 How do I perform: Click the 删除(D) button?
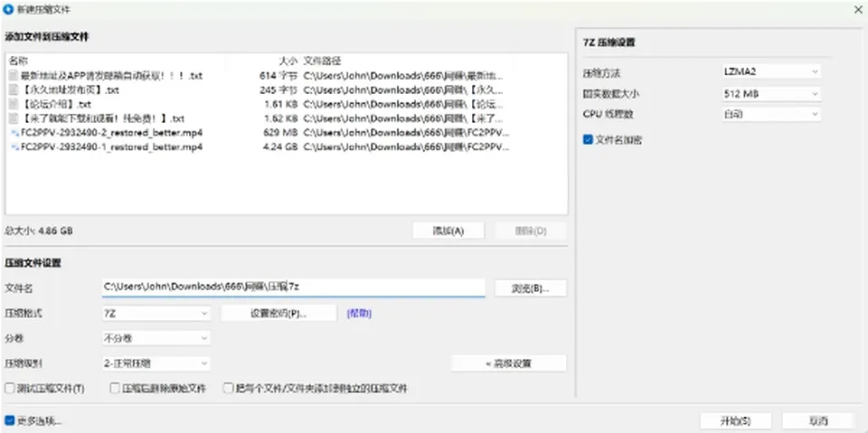coord(531,231)
